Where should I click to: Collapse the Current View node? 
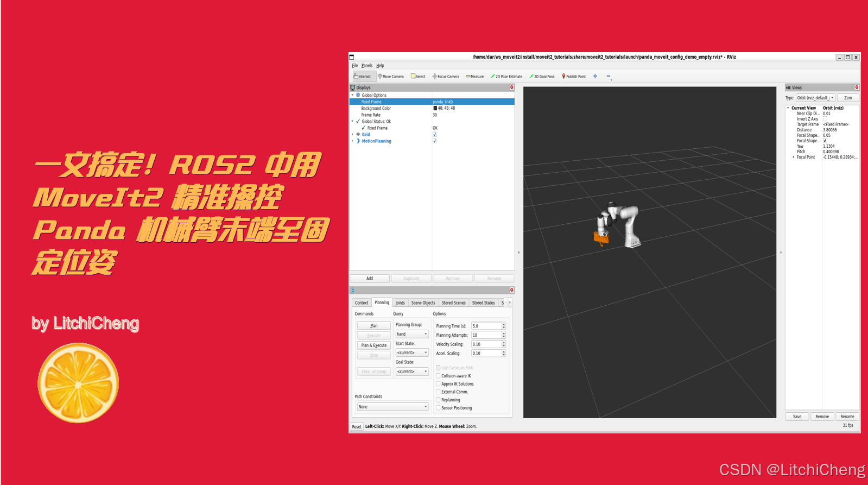click(x=788, y=108)
